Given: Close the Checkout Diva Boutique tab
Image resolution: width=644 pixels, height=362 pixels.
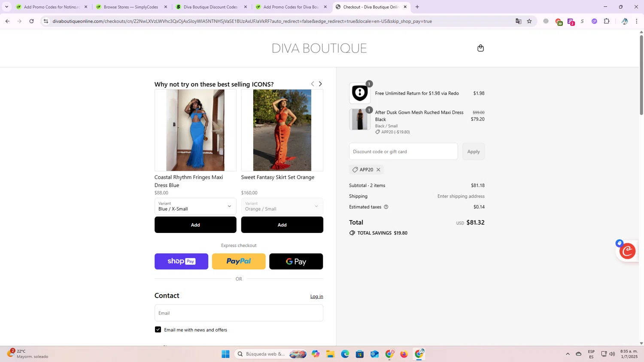Looking at the screenshot, I should (405, 7).
